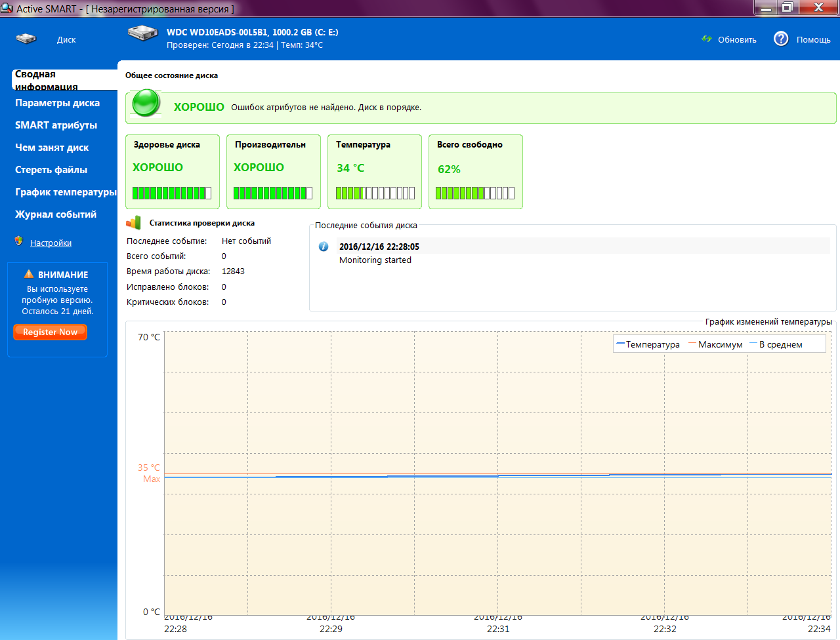Open the SMART атрибуты section
Screen dimensions: 840x640
click(56, 125)
